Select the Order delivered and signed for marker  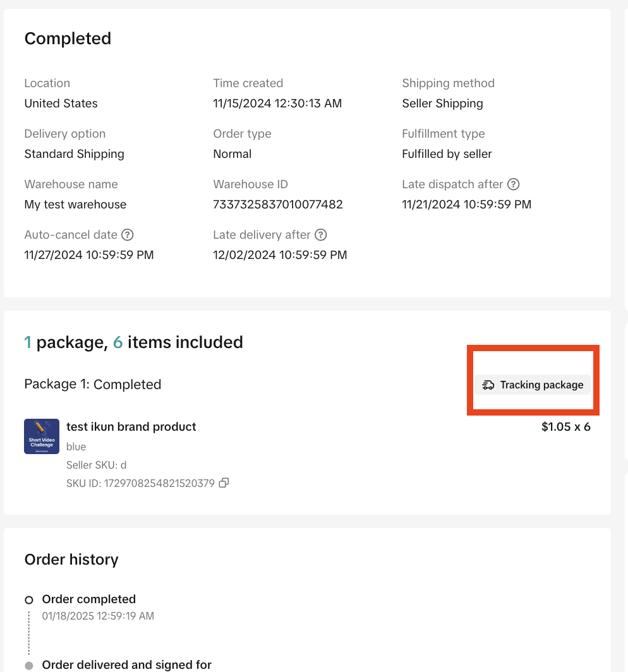point(28,666)
